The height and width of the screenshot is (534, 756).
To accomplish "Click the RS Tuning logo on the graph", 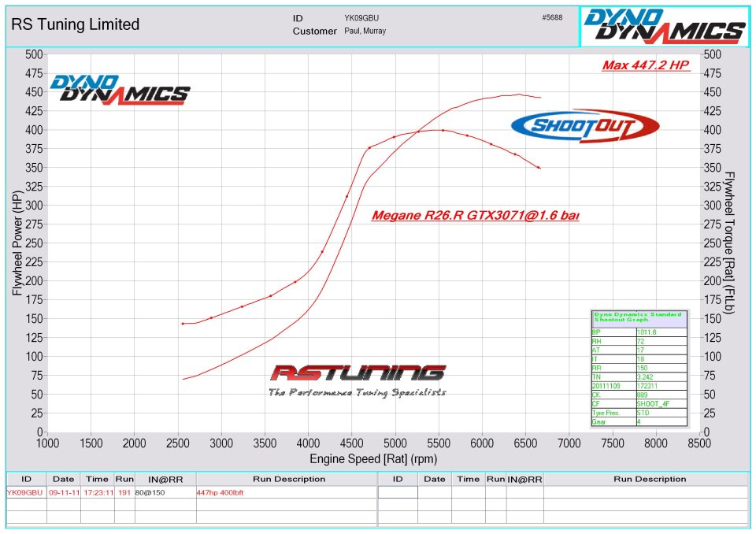I will (358, 380).
